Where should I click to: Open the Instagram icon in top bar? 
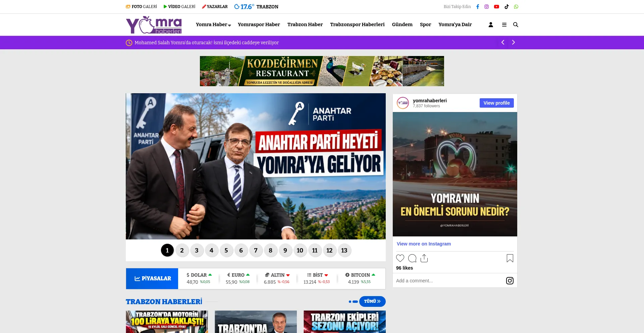coord(487,7)
